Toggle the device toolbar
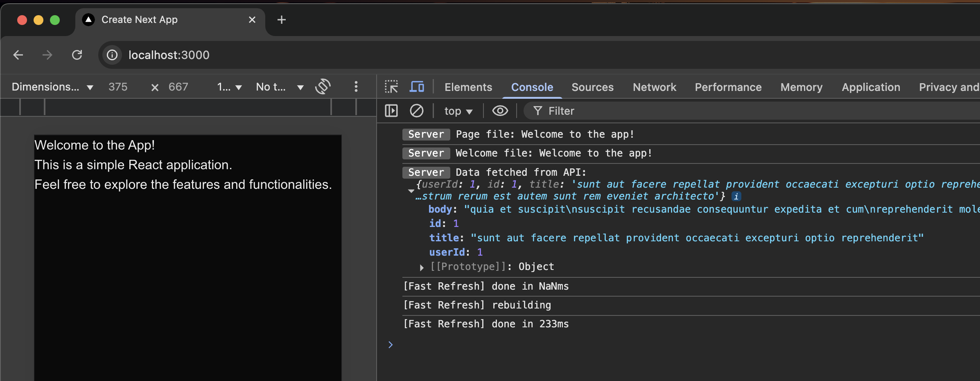The width and height of the screenshot is (980, 381). (x=417, y=87)
